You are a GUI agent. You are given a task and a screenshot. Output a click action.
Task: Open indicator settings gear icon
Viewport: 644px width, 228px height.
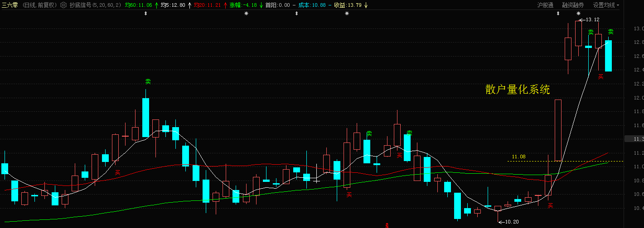63,5
